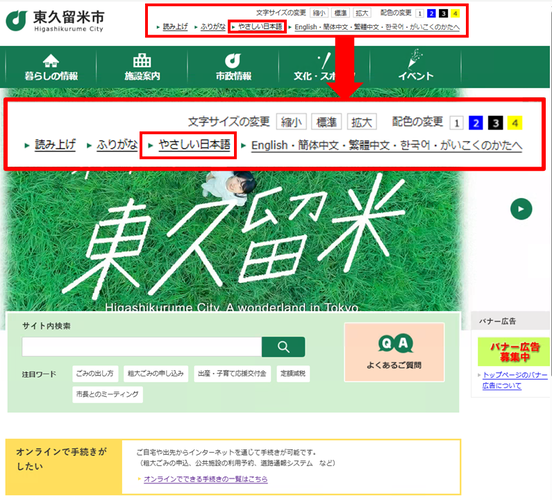The image size is (552, 500).
Task: Choose black color scheme 3 in the top header
Action: (443, 13)
